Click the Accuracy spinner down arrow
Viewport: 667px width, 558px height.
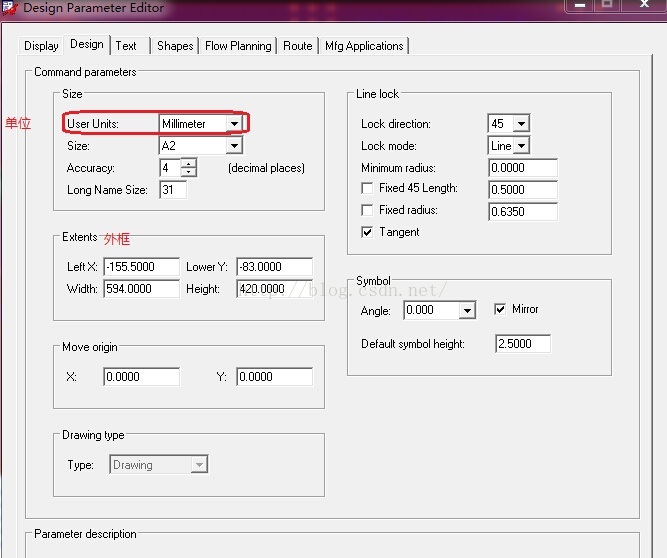[188, 173]
